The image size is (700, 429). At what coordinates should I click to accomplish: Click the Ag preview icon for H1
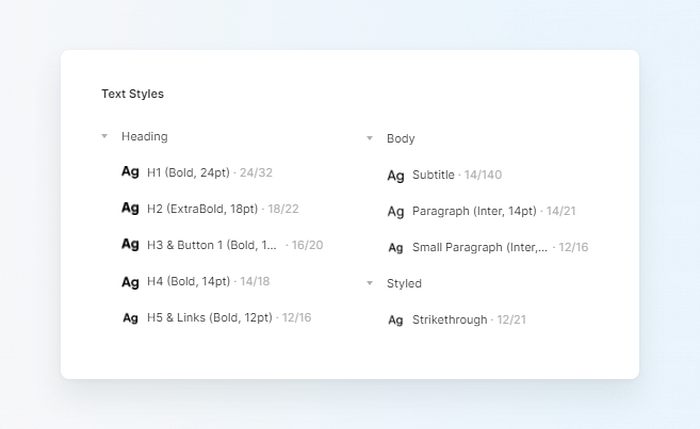point(130,172)
